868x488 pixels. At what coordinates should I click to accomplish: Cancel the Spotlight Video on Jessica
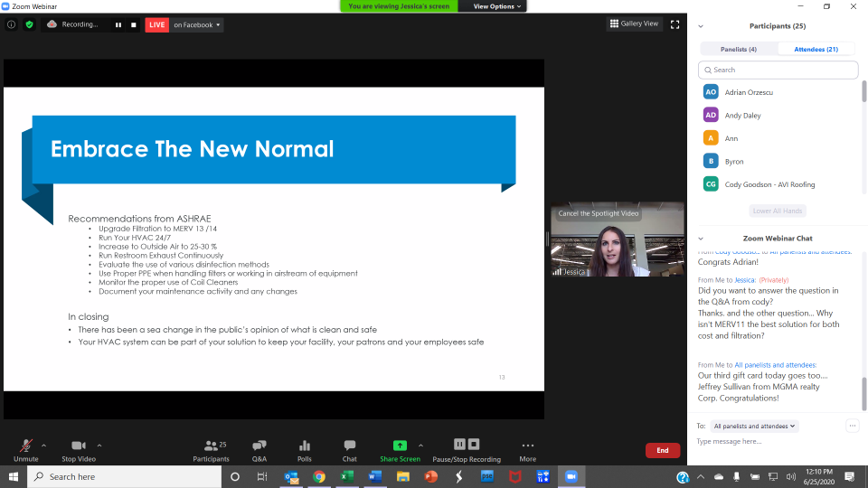(x=599, y=213)
